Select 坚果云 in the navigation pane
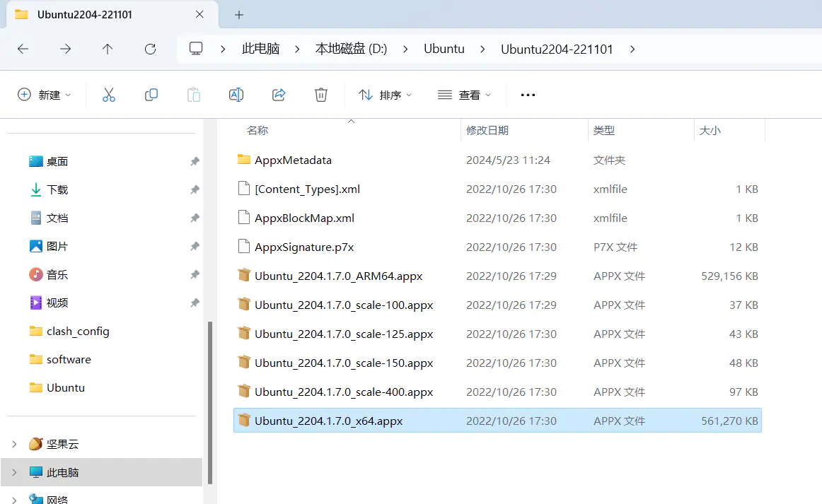This screenshot has width=822, height=504. point(62,445)
